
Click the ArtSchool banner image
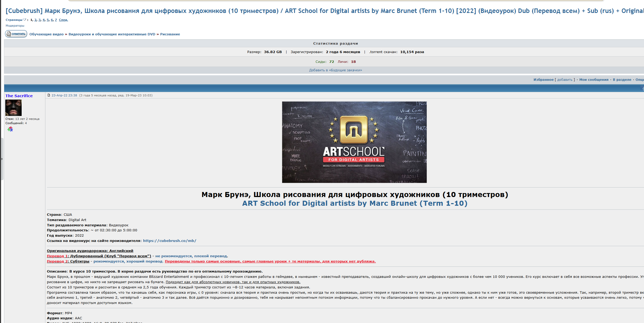(354, 142)
